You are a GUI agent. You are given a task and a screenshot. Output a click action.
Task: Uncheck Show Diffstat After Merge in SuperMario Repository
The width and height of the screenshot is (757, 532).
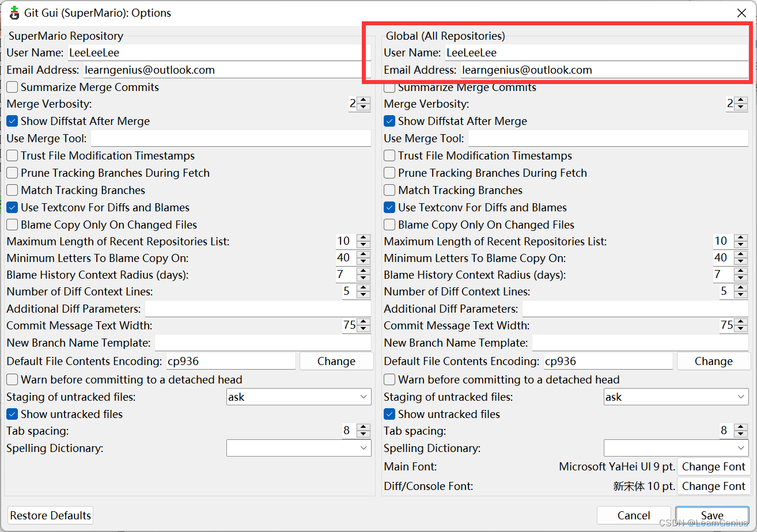point(12,121)
